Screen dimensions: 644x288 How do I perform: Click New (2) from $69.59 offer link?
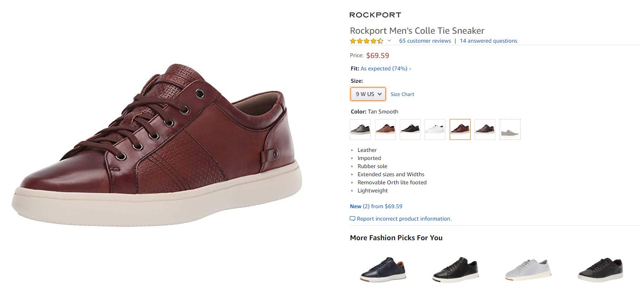[376, 206]
